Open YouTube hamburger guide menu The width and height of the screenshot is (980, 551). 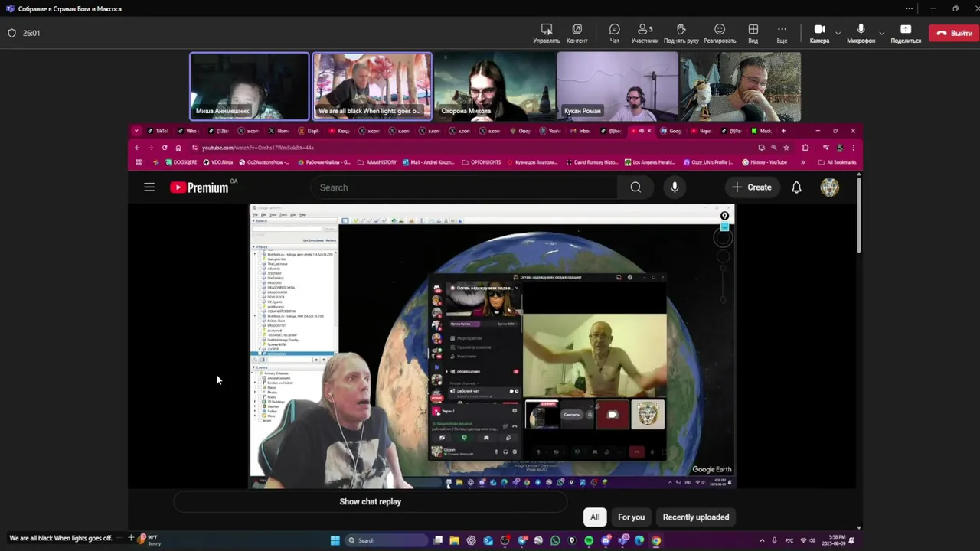149,187
